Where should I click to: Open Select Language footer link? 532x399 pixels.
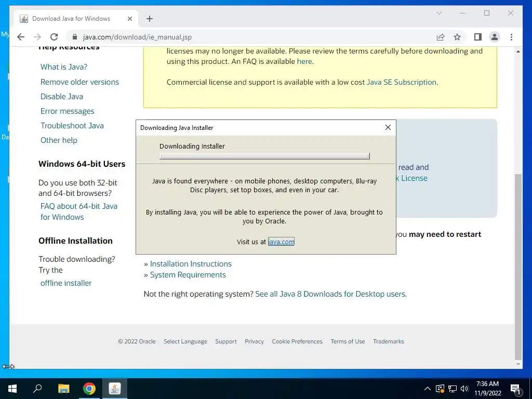[x=185, y=341]
